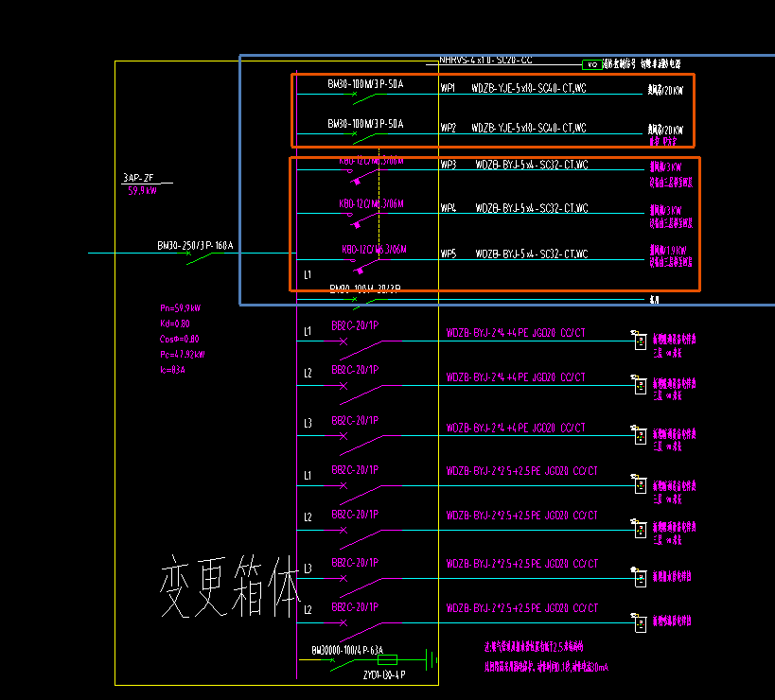Click the WP1 circuit label
This screenshot has width=775, height=700.
(448, 88)
